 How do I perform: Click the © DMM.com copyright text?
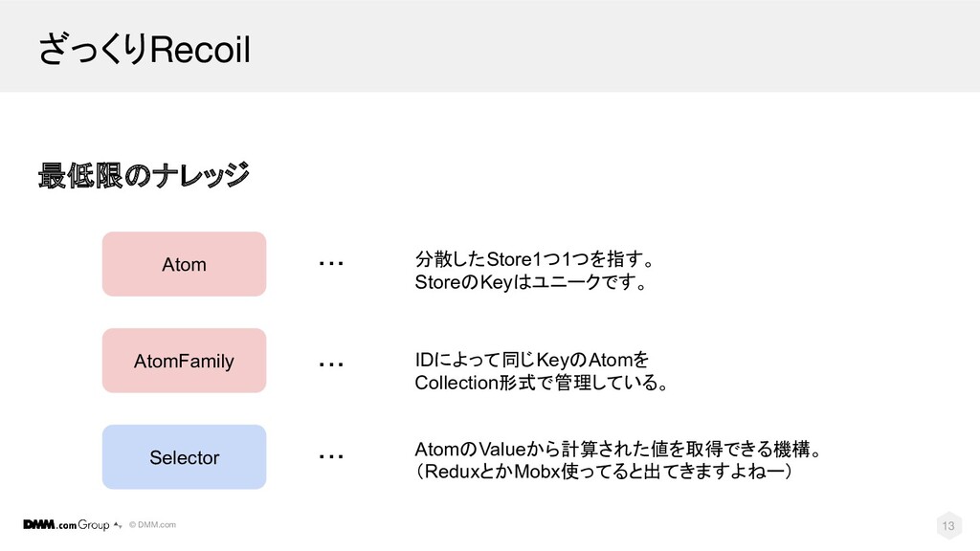(x=152, y=525)
